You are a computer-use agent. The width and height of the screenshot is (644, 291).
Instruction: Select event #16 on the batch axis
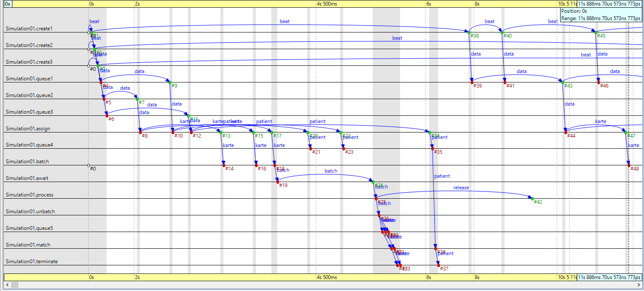(256, 165)
